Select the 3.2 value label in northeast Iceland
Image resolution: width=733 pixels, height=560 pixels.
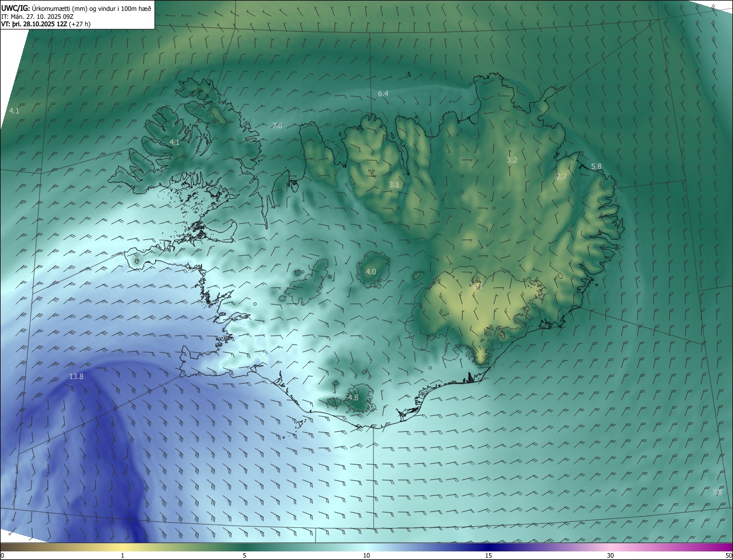512,160
